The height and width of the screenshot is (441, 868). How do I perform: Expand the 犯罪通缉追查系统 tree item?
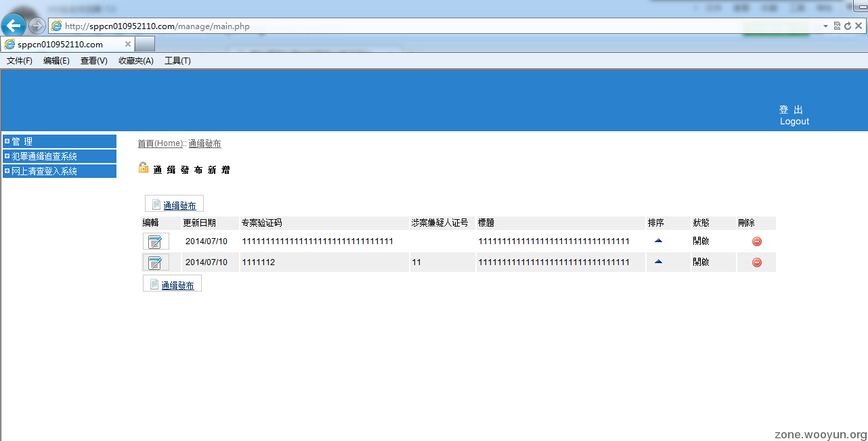tap(7, 156)
